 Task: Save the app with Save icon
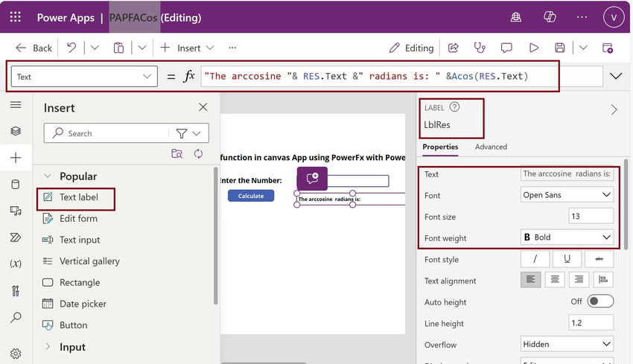pyautogui.click(x=559, y=48)
